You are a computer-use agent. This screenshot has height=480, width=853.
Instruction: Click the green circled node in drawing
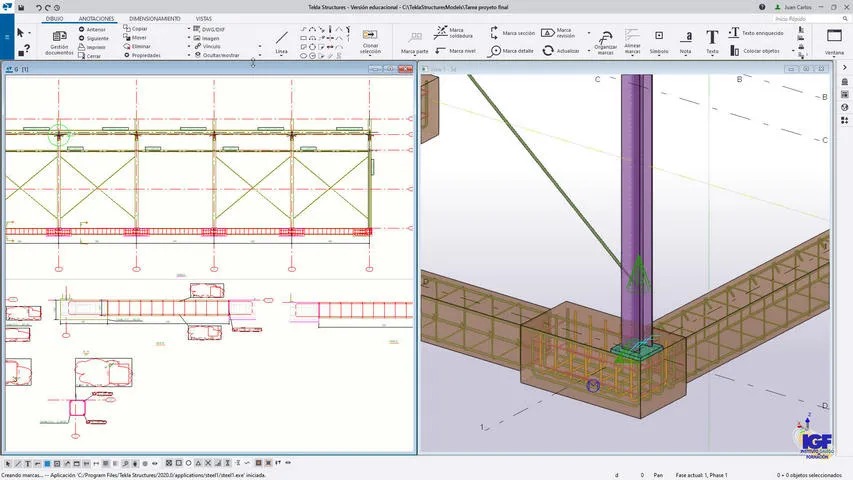pos(59,134)
